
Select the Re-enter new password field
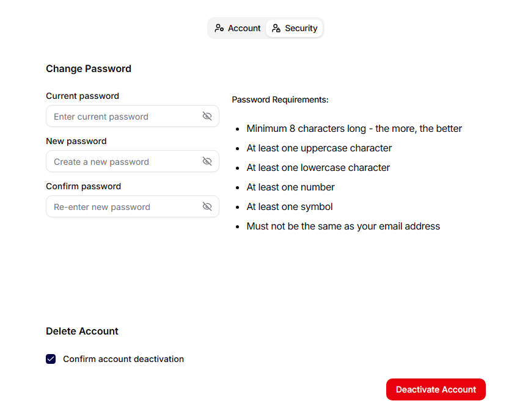pos(133,206)
